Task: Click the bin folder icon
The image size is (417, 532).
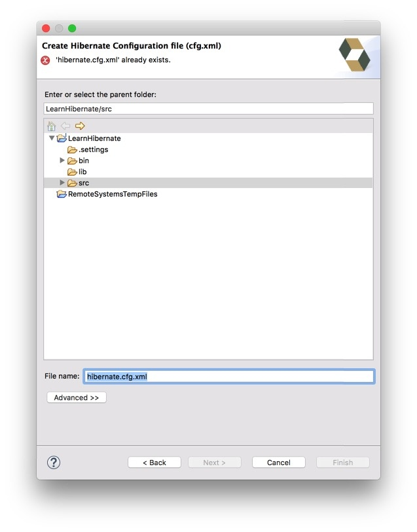Action: (x=72, y=161)
